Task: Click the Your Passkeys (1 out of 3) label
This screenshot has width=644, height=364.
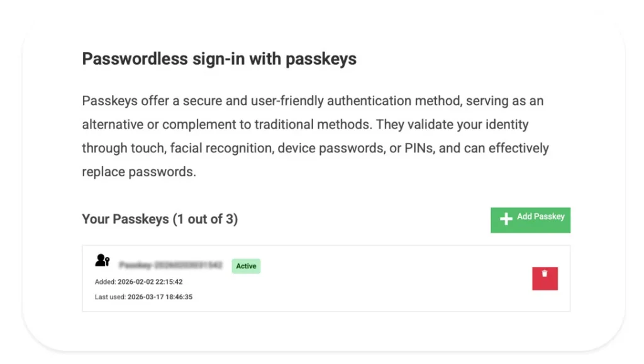Action: click(159, 219)
